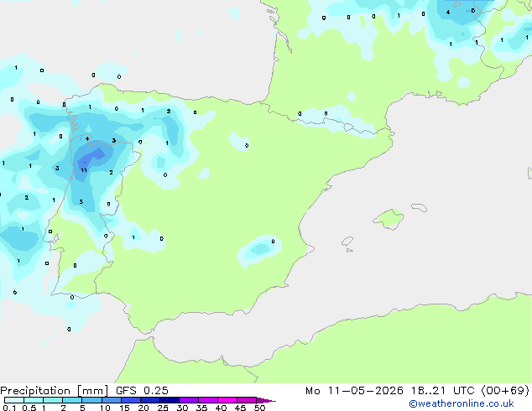Click the over-50 arrow at legend end
Viewport: 532px width, 411px height.
[266, 400]
